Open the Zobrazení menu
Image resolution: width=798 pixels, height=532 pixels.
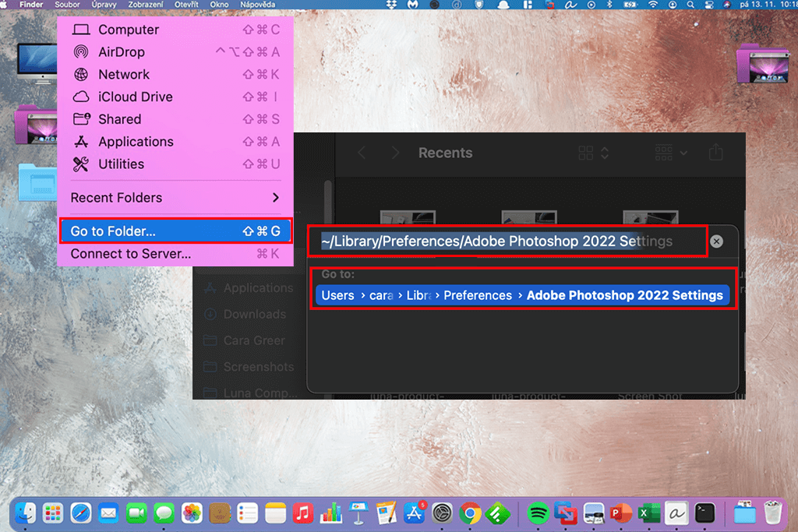coord(146,5)
